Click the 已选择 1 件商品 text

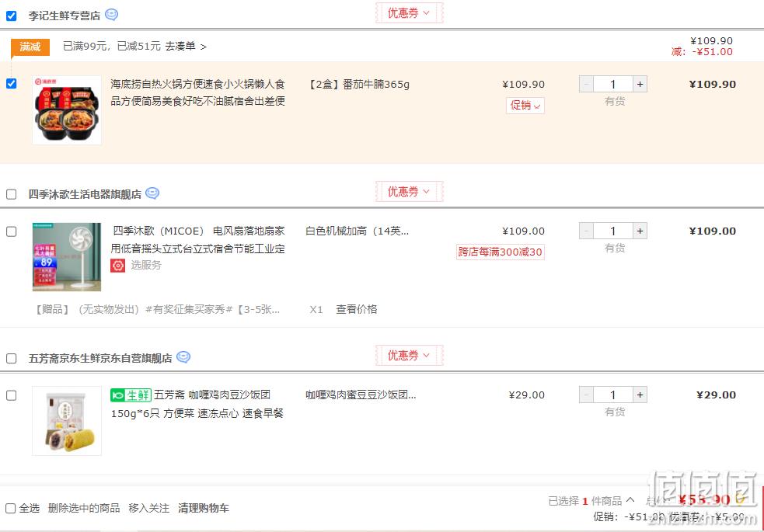[x=584, y=501]
